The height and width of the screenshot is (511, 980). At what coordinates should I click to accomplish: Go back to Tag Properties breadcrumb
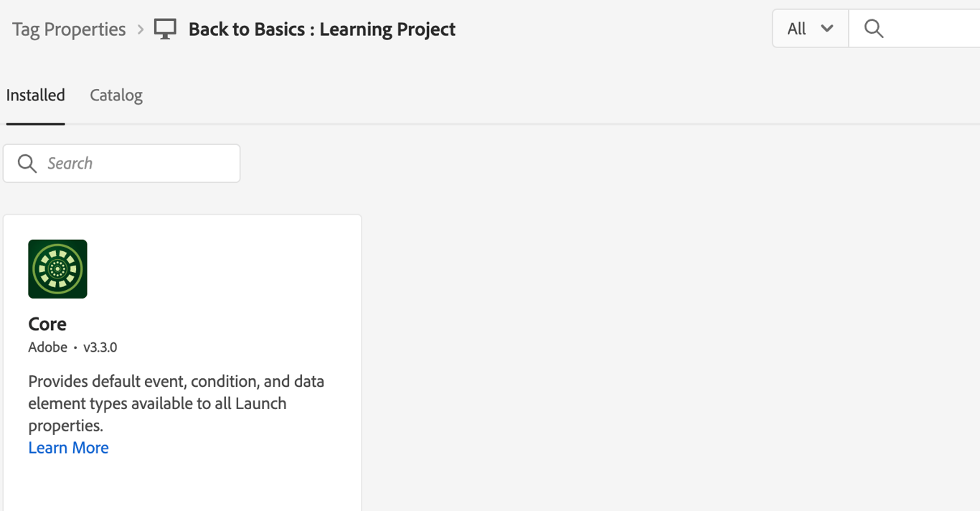coord(69,29)
